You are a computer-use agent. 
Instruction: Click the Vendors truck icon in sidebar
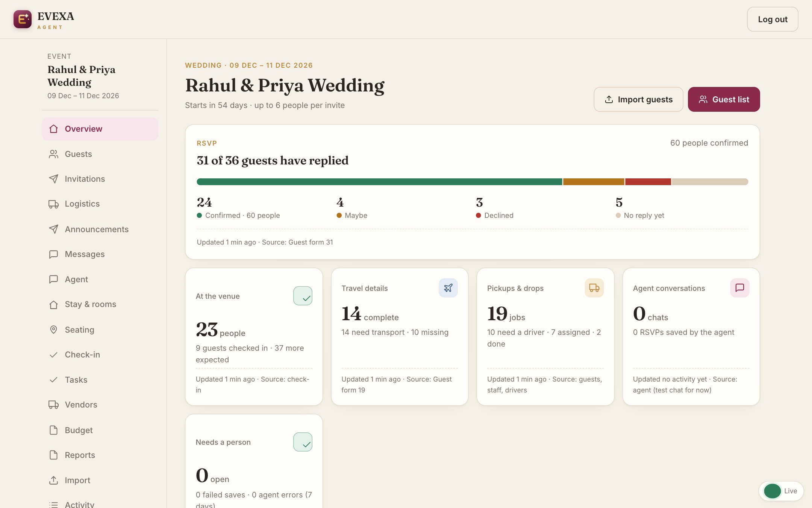tap(54, 405)
